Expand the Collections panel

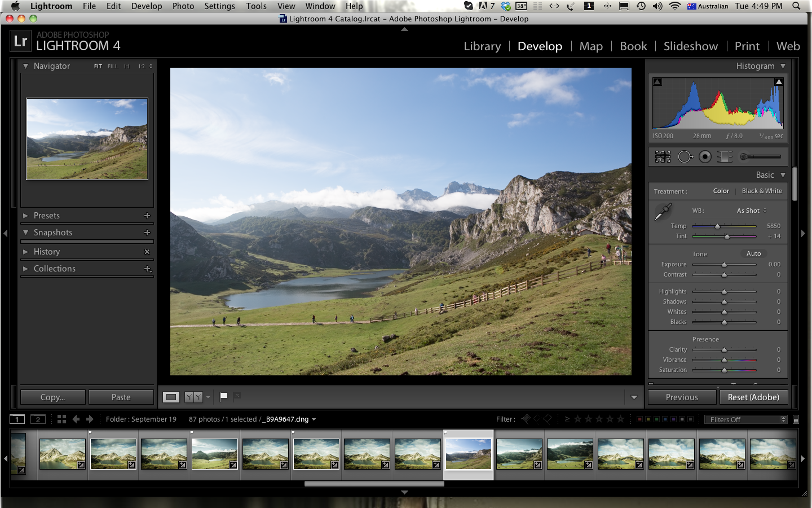[55, 269]
